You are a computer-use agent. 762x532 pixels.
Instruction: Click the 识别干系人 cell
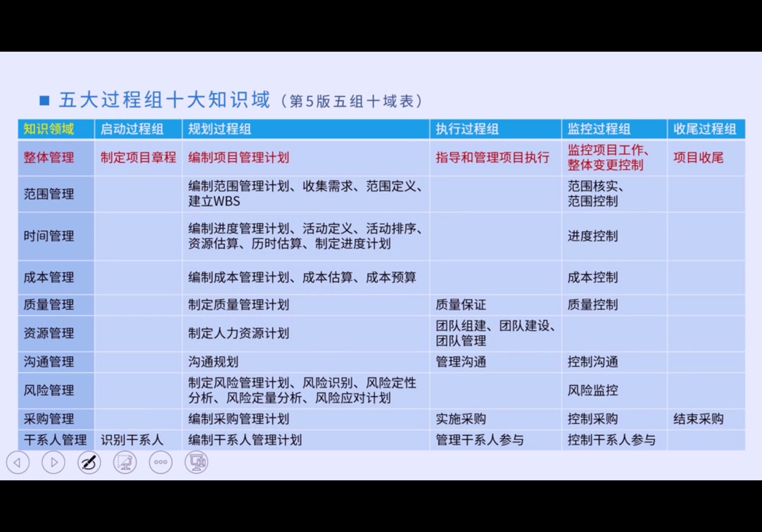pyautogui.click(x=132, y=440)
